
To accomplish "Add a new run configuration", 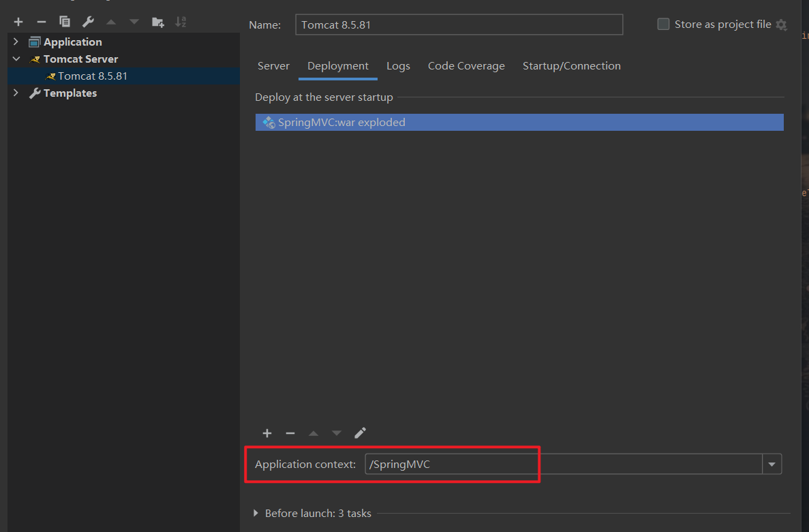I will pyautogui.click(x=18, y=22).
